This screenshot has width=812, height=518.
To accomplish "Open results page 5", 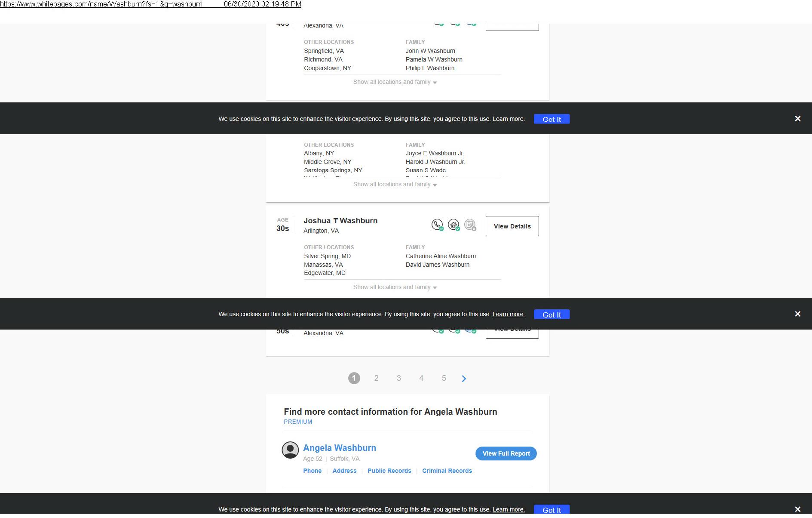I will click(444, 378).
